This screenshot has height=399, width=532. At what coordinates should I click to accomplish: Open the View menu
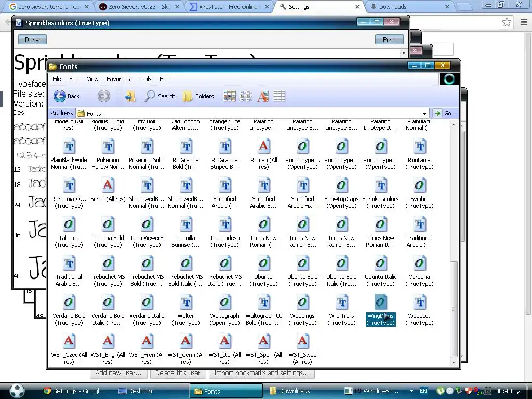(x=92, y=79)
